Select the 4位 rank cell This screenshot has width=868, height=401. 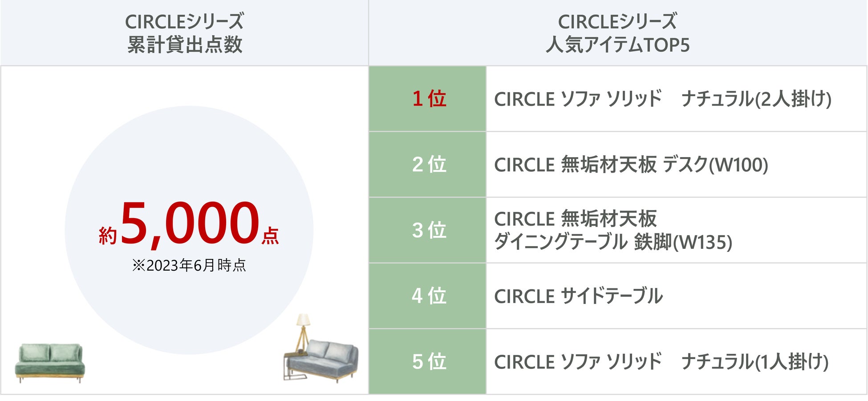(427, 296)
